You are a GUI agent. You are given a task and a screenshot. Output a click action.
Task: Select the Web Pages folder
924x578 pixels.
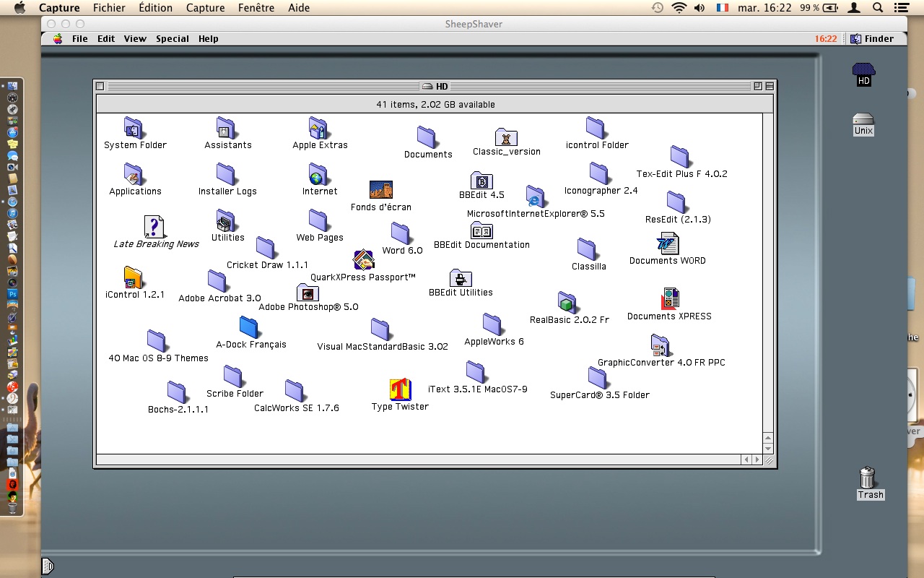tap(319, 220)
